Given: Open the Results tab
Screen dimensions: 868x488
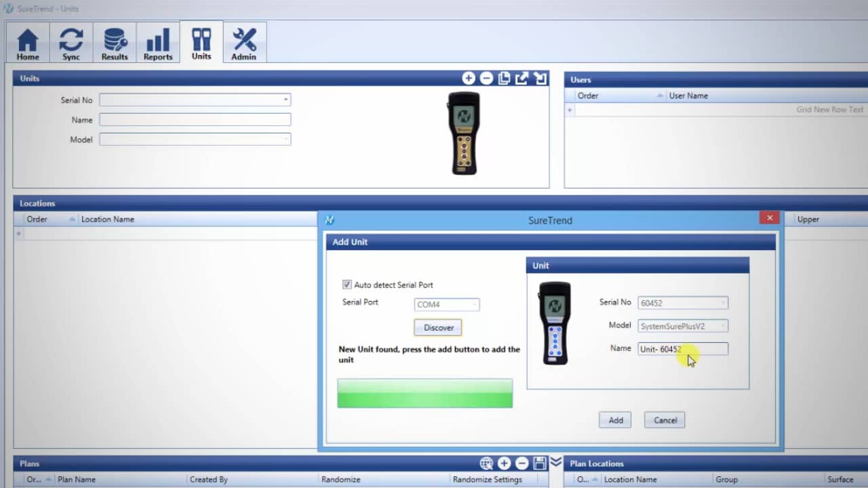Looking at the screenshot, I should [x=115, y=43].
